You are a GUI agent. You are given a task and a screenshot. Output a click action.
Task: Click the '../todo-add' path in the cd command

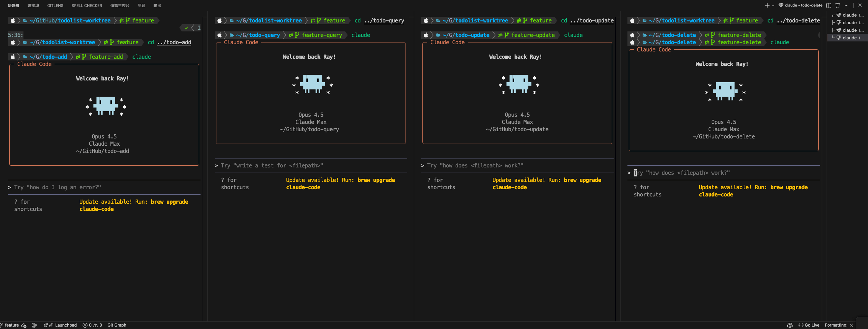(x=174, y=42)
